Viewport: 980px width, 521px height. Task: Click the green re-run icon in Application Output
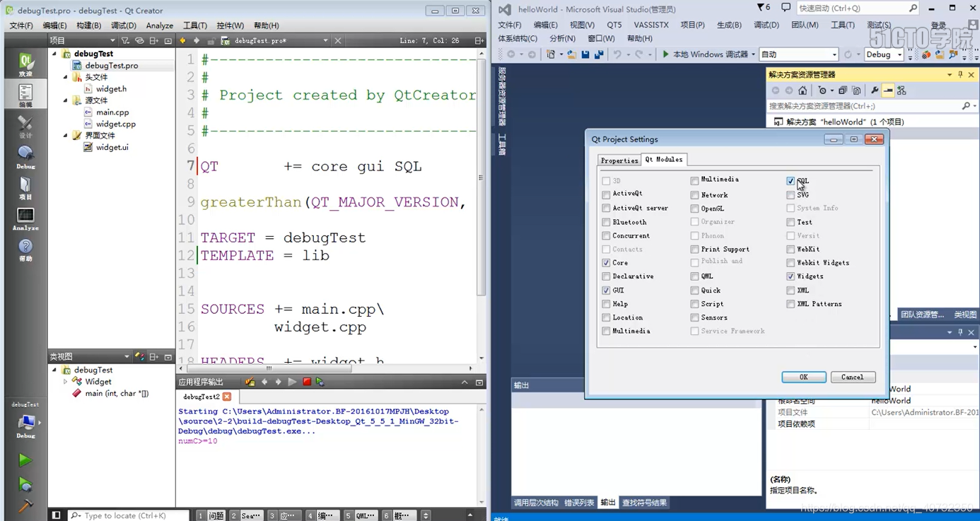coord(320,382)
